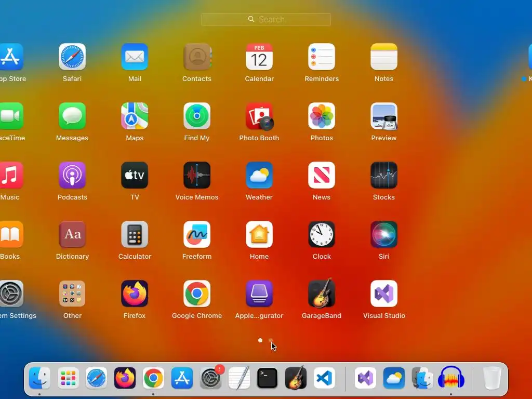532x399 pixels.
Task: Open Migration Assistant in the Dock
Action: pos(422,378)
